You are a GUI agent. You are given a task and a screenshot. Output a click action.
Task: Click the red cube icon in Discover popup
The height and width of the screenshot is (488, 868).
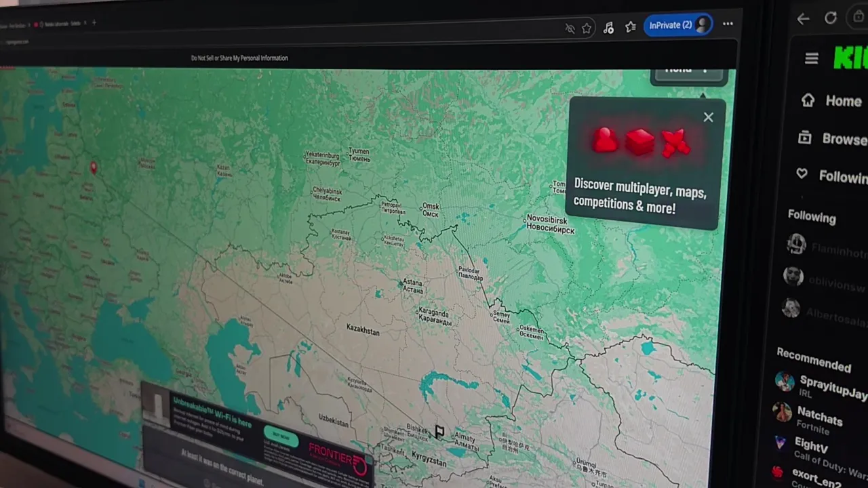click(x=639, y=142)
